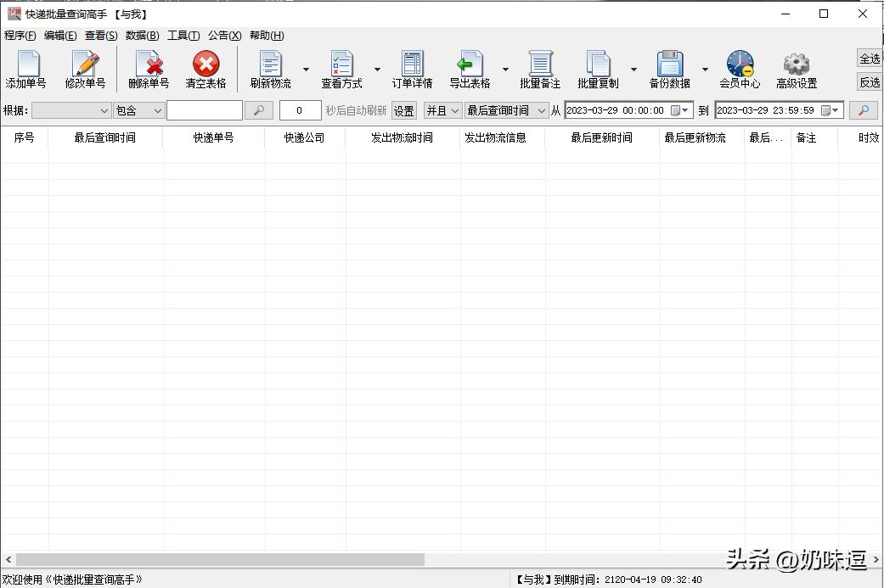Click the horizontal scrollbar at table bottom
This screenshot has height=588, width=884.
[220, 560]
